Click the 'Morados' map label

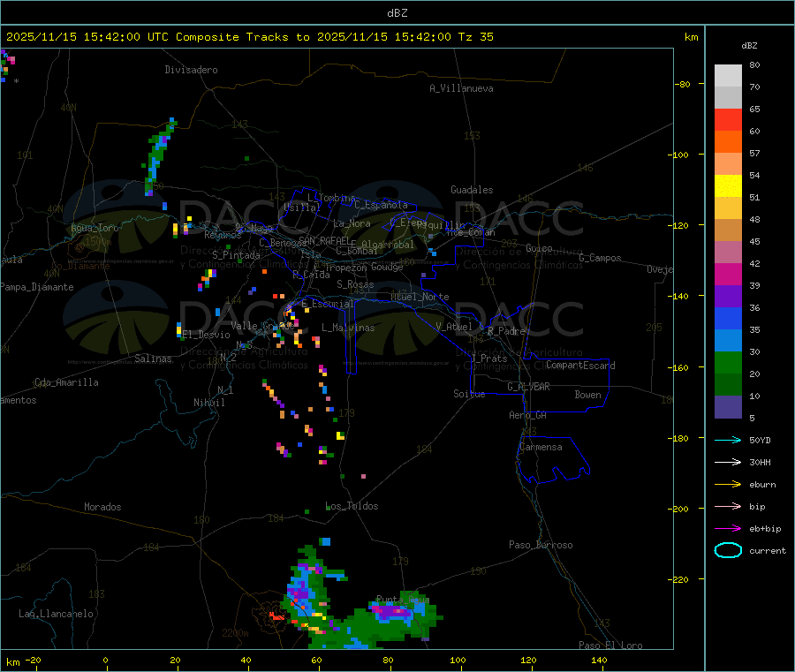[x=103, y=507]
